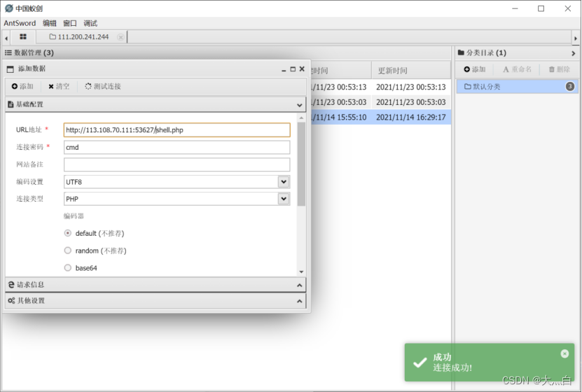The width and height of the screenshot is (582, 392).
Task: Click into the URL地址 input field
Action: click(176, 129)
